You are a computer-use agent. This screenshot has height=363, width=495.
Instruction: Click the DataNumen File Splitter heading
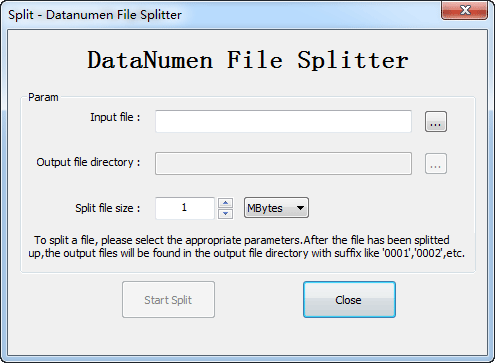(248, 60)
